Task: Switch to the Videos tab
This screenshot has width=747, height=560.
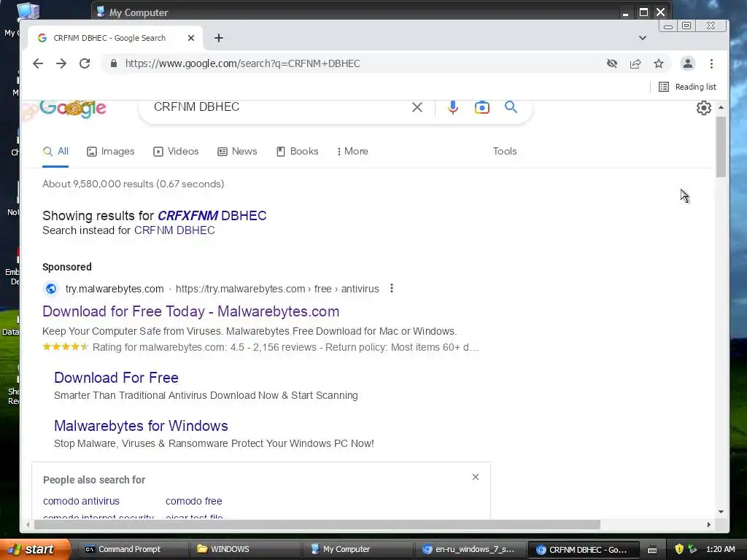Action: tap(176, 152)
